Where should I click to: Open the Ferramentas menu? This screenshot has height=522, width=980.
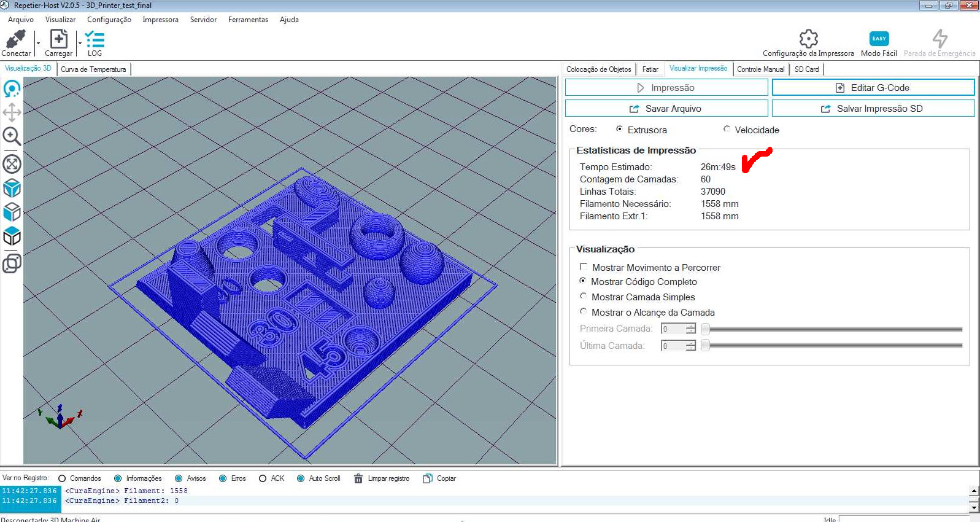pyautogui.click(x=248, y=20)
